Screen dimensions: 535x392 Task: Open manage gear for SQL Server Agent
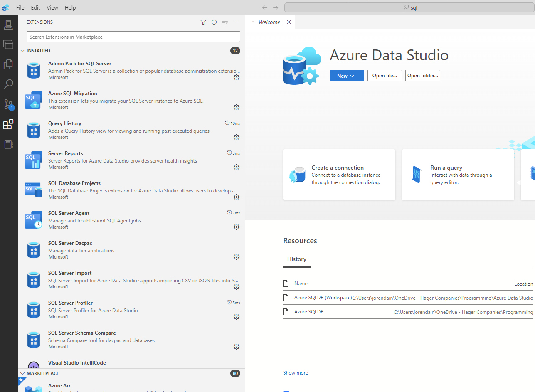tap(237, 227)
